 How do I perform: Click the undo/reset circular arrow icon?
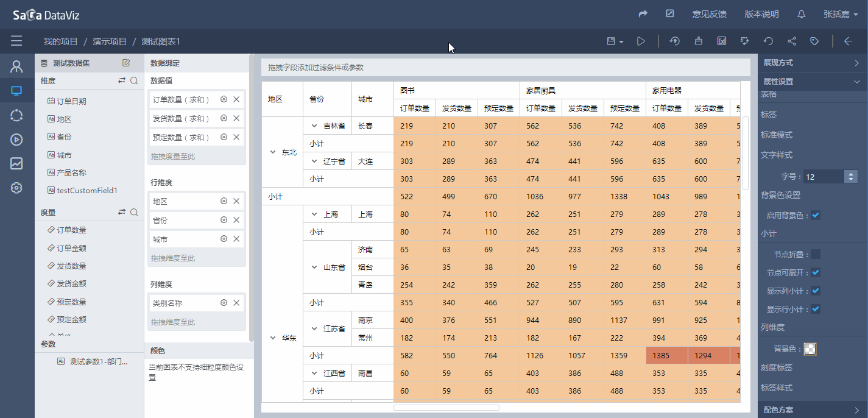click(769, 41)
